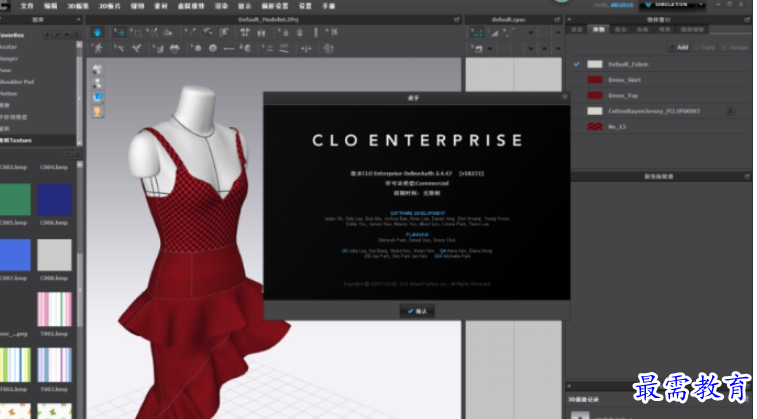Select the green-yellow striped T002.bmp thumbnail

[x=15, y=365]
